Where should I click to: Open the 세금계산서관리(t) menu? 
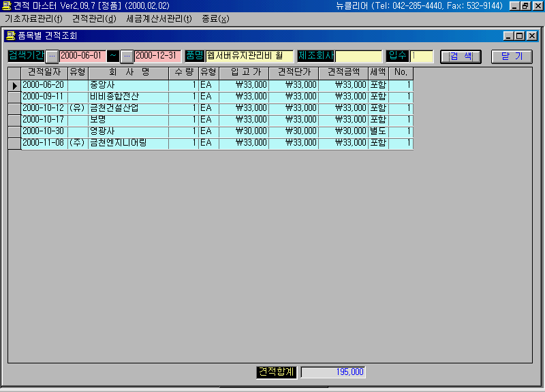point(159,18)
